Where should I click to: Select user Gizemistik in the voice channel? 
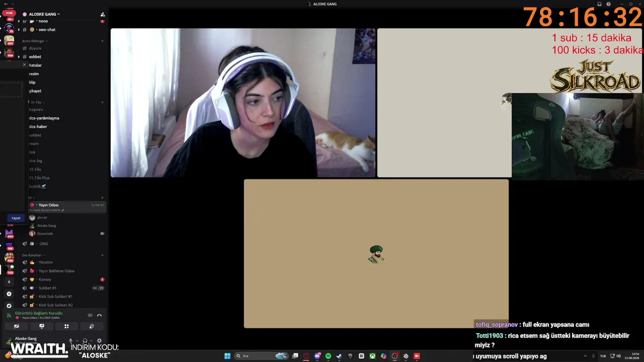(x=45, y=234)
